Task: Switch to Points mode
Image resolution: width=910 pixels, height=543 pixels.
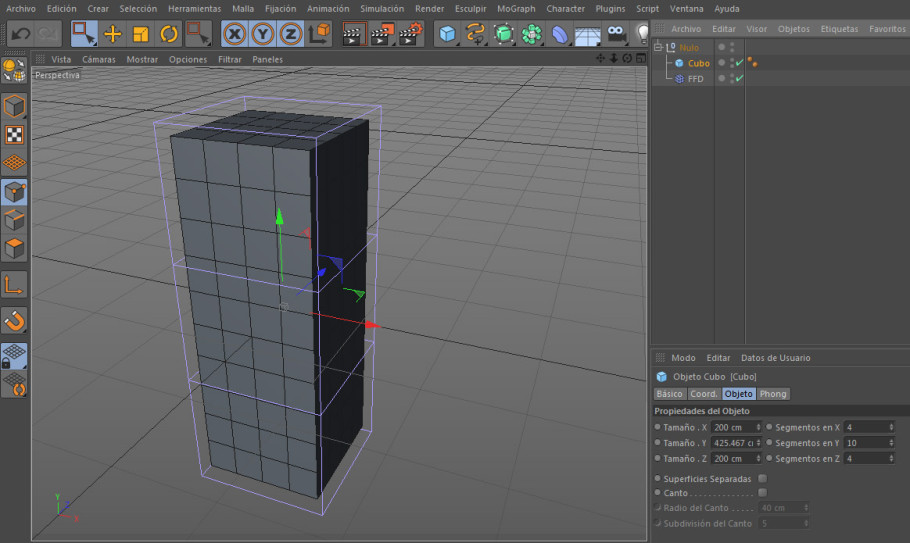Action: pos(14,192)
